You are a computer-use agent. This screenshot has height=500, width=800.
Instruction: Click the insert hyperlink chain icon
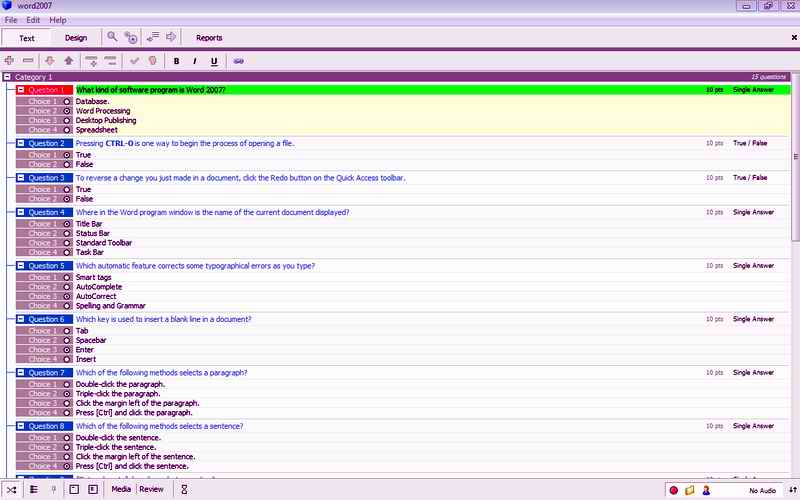pos(238,61)
